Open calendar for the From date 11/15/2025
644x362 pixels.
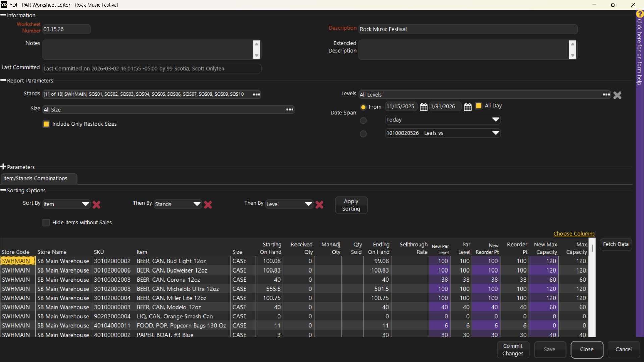point(424,107)
